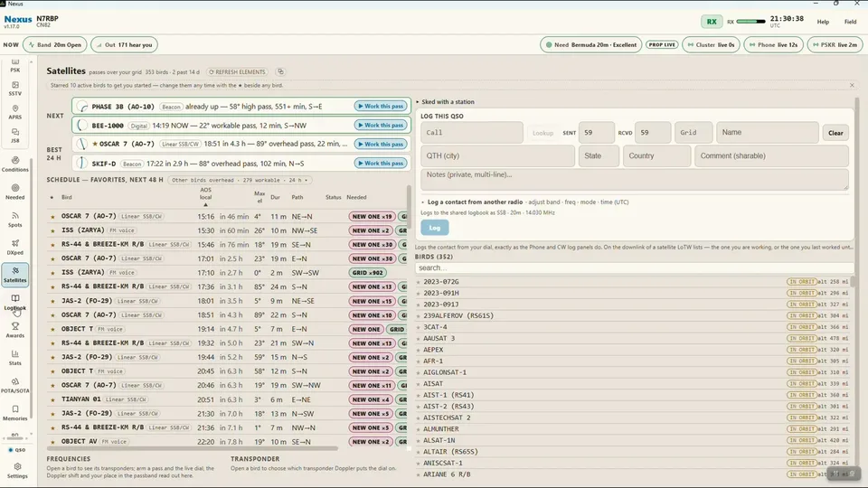Click the Clear button in log form
This screenshot has height=488, width=868.
[x=835, y=133]
